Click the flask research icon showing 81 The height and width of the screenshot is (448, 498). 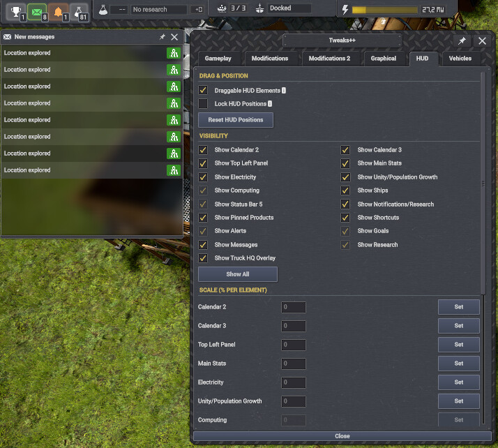click(79, 12)
